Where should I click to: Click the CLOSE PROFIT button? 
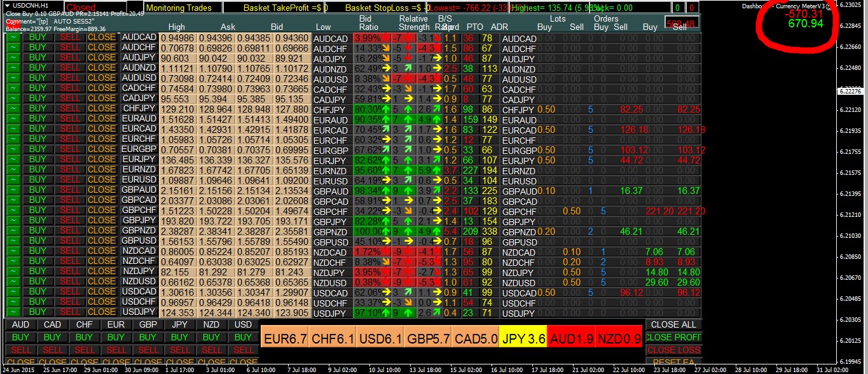674,337
